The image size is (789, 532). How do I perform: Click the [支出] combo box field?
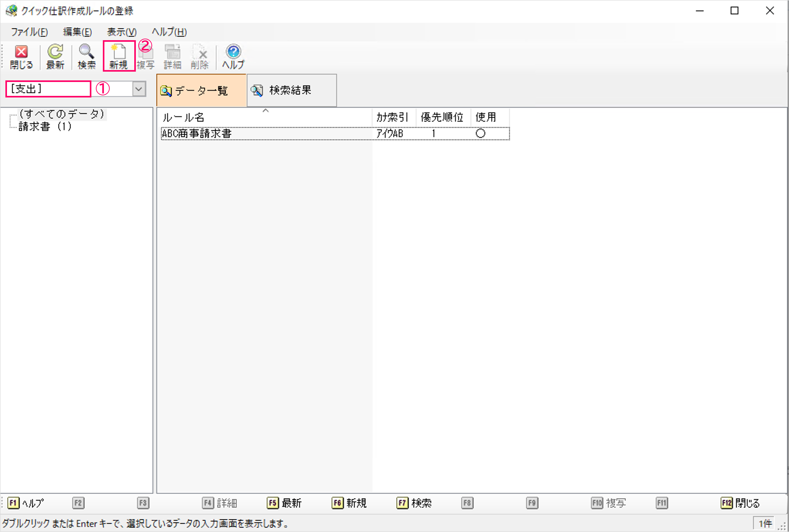click(48, 89)
